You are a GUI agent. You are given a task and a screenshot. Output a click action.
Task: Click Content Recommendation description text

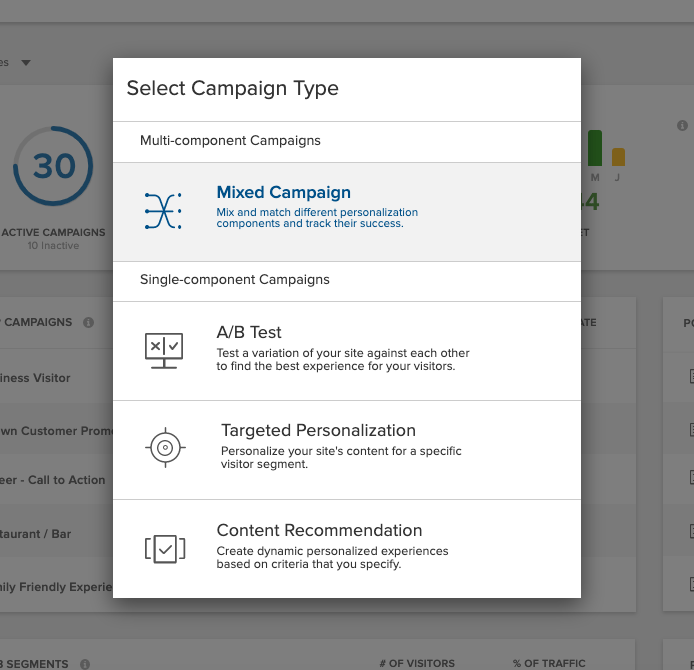point(332,557)
